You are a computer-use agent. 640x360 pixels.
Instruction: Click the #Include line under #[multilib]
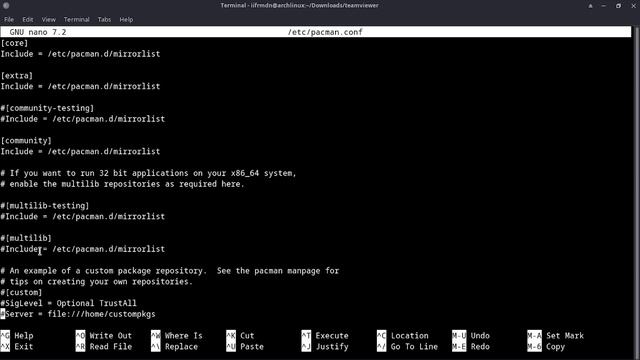[x=83, y=249]
